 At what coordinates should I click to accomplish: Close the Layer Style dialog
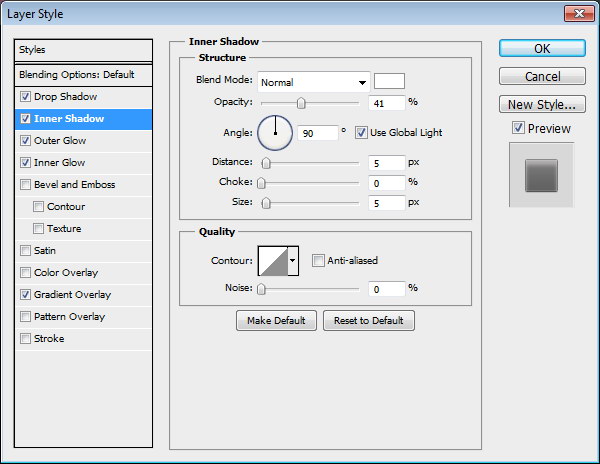574,14
